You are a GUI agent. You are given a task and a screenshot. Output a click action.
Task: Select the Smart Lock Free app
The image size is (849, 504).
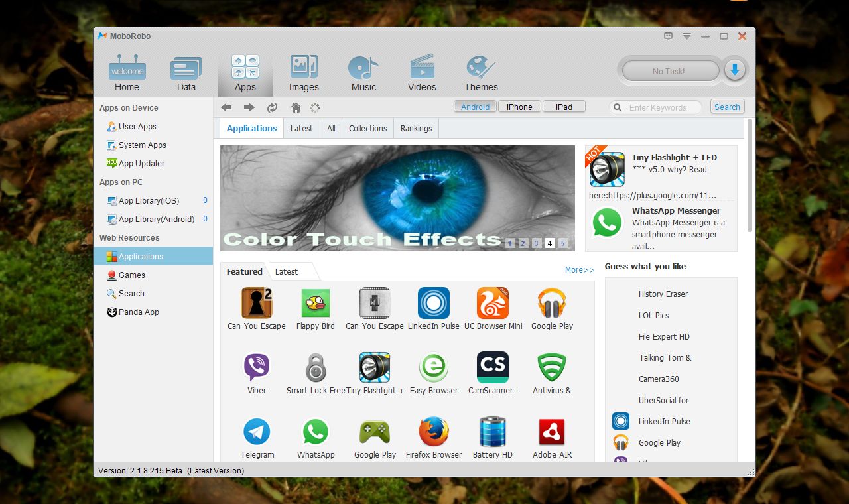click(316, 374)
